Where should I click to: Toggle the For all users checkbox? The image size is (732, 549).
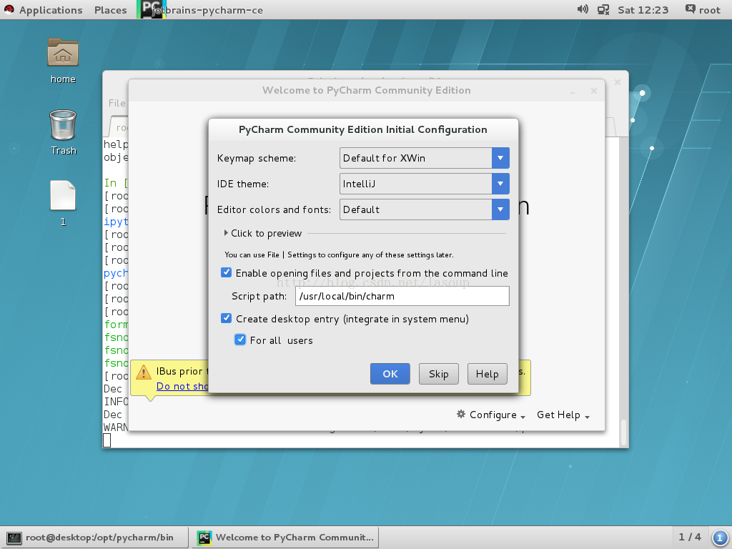coord(240,340)
